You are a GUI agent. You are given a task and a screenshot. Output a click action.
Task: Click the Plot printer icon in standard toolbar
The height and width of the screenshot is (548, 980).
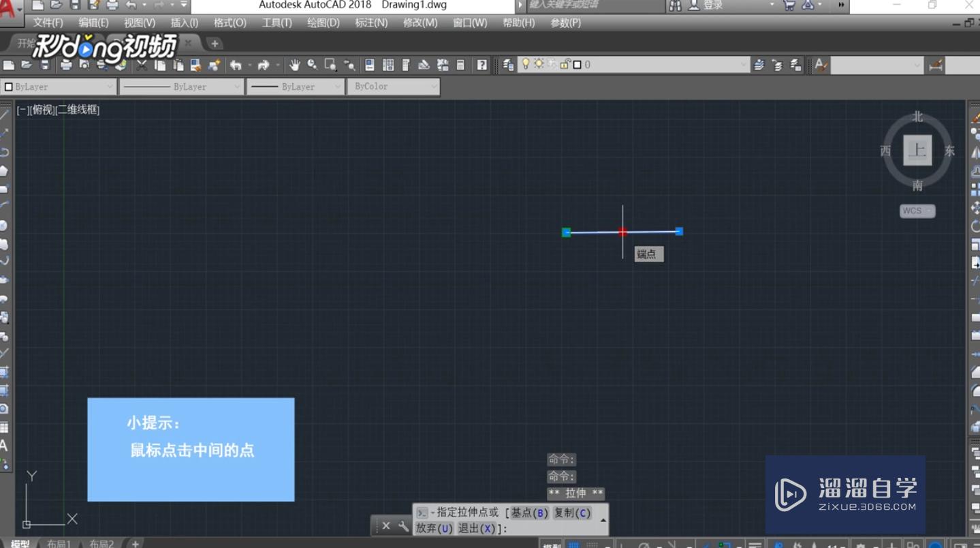point(66,65)
